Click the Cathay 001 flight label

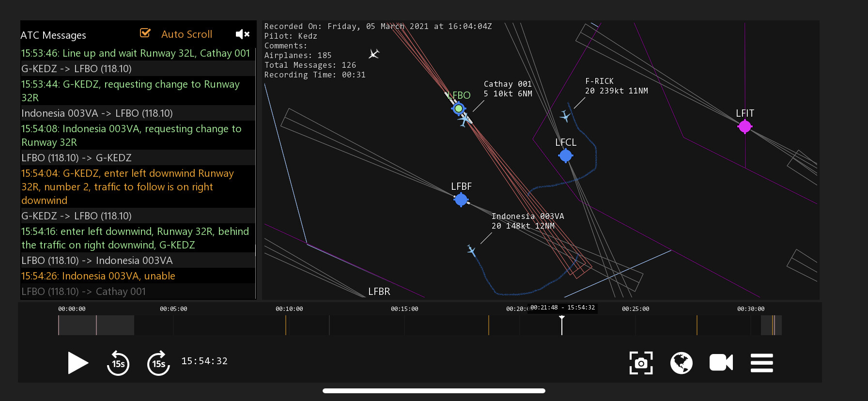click(x=508, y=89)
